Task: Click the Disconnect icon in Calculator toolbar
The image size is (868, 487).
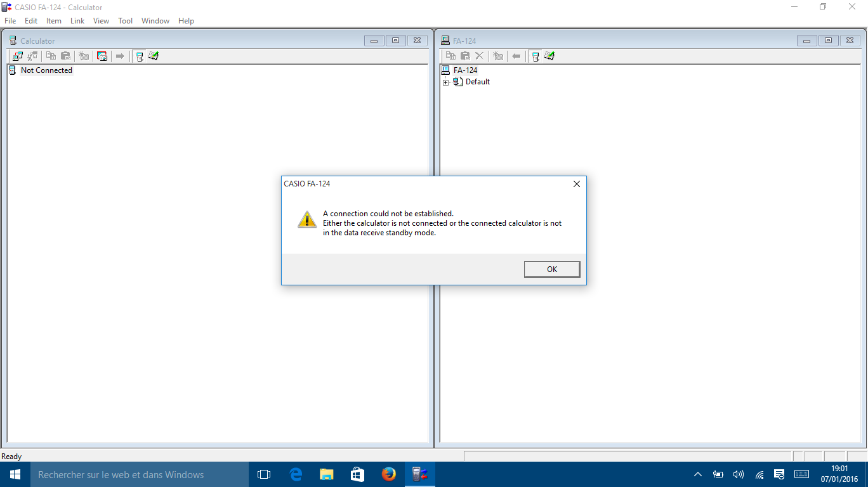Action: 32,56
